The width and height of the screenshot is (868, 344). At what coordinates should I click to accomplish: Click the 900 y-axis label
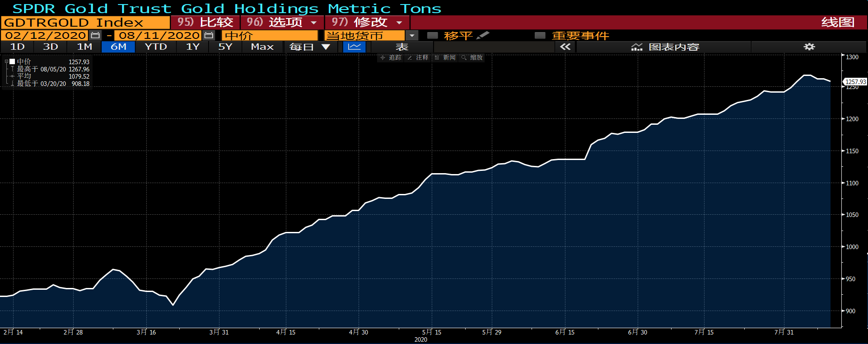[850, 311]
